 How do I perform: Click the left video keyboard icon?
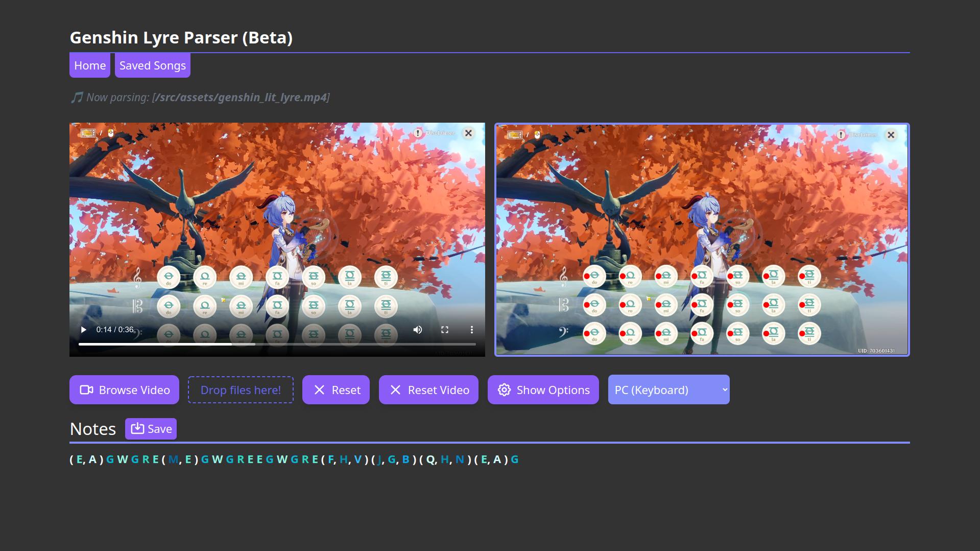point(88,133)
